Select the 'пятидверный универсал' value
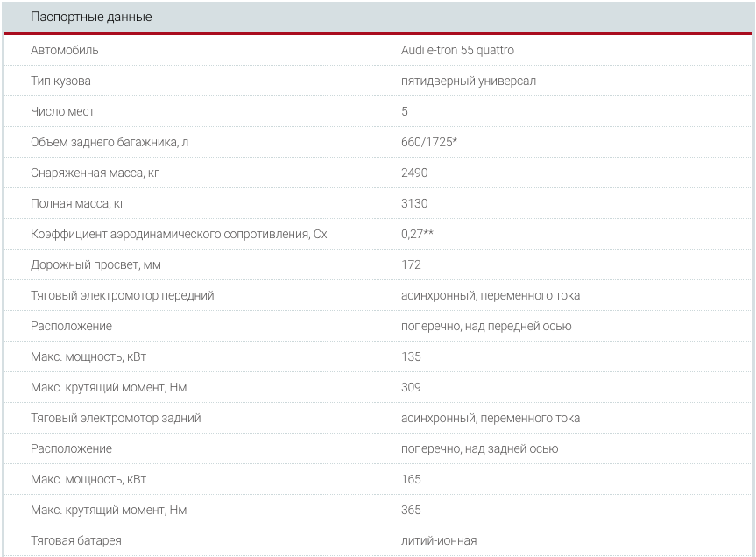 tap(469, 81)
